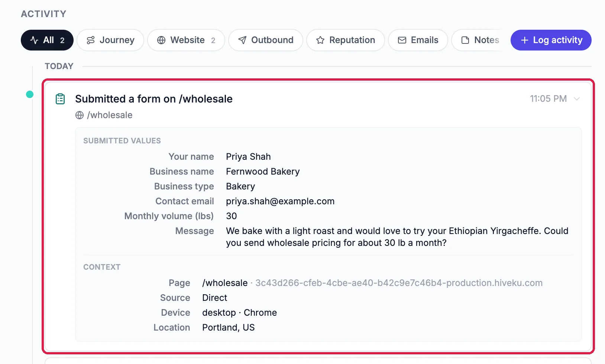Select the name value Priya Shah
Image resolution: width=605 pixels, height=364 pixels.
click(248, 157)
